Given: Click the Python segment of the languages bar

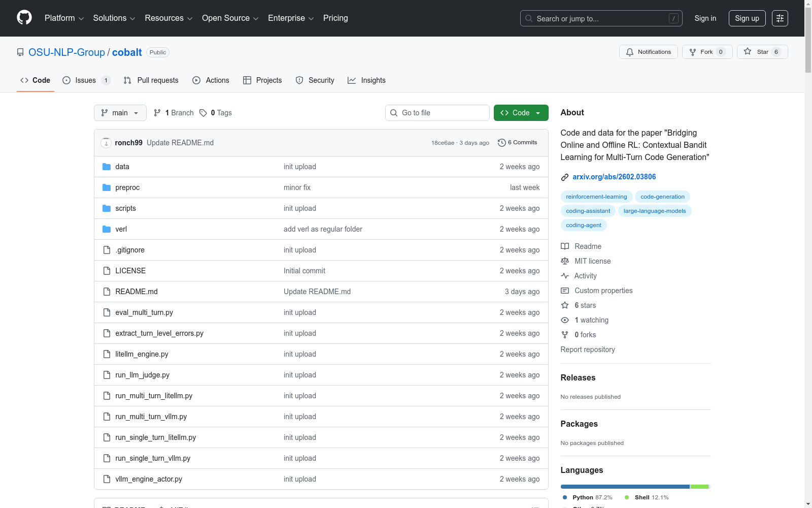Looking at the screenshot, I should [x=625, y=487].
